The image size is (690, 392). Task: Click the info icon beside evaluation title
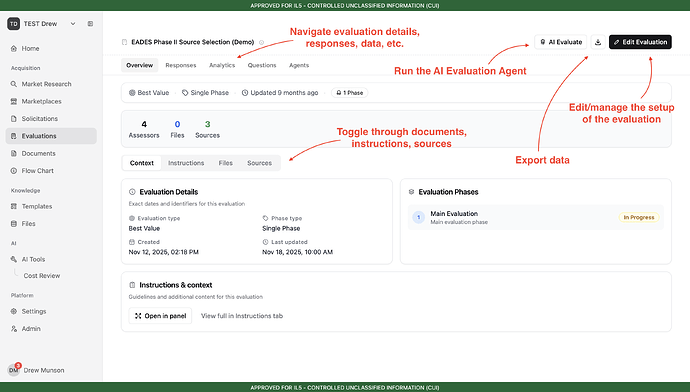coord(261,42)
